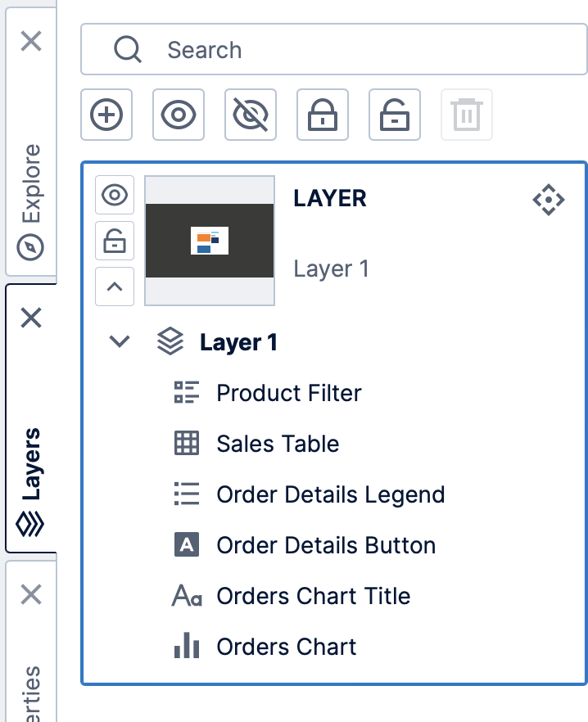Toggle visibility of Layer 1

(x=114, y=195)
